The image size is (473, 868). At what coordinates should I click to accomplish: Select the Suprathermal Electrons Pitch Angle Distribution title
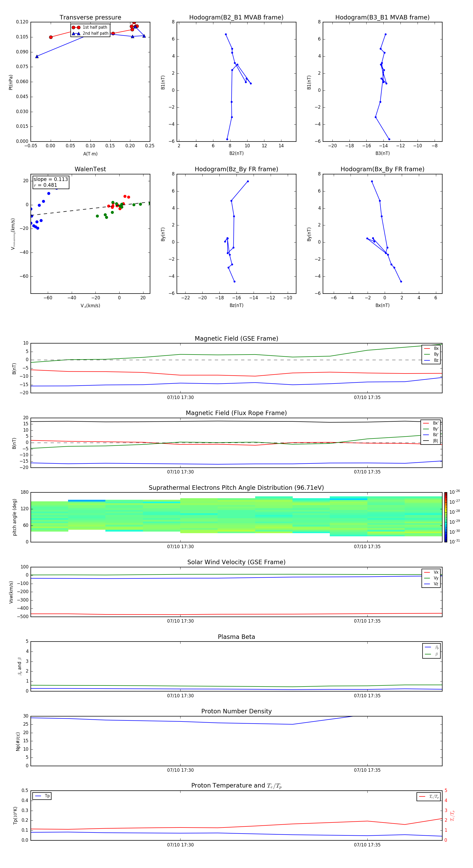[x=236, y=488]
